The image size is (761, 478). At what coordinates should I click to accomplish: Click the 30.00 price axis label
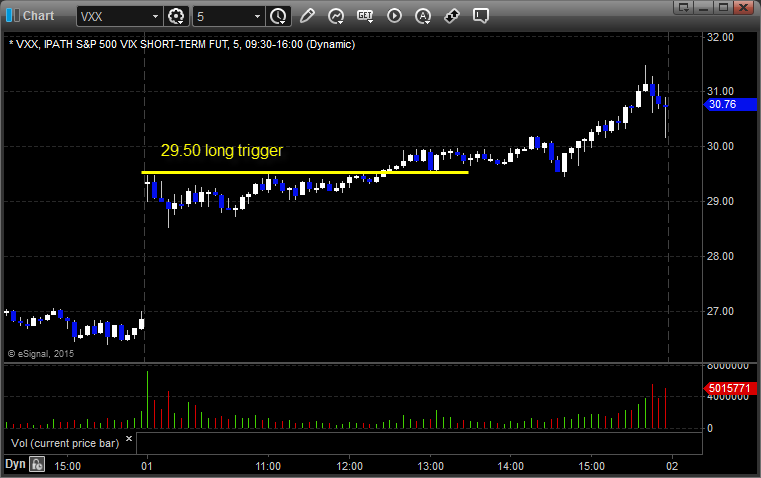[720, 146]
